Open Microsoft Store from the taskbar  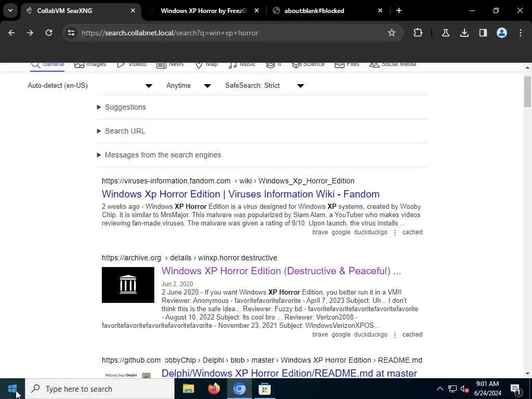(x=264, y=389)
